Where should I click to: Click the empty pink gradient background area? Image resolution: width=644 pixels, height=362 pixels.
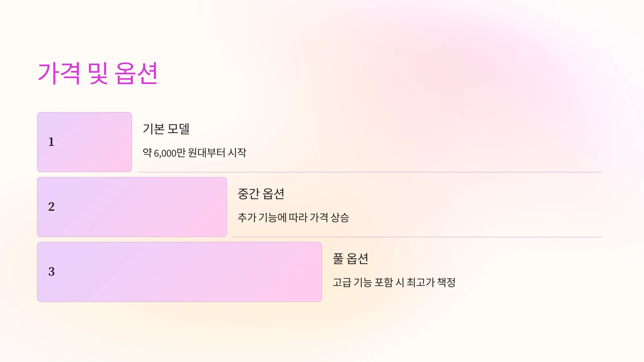click(x=456, y=67)
